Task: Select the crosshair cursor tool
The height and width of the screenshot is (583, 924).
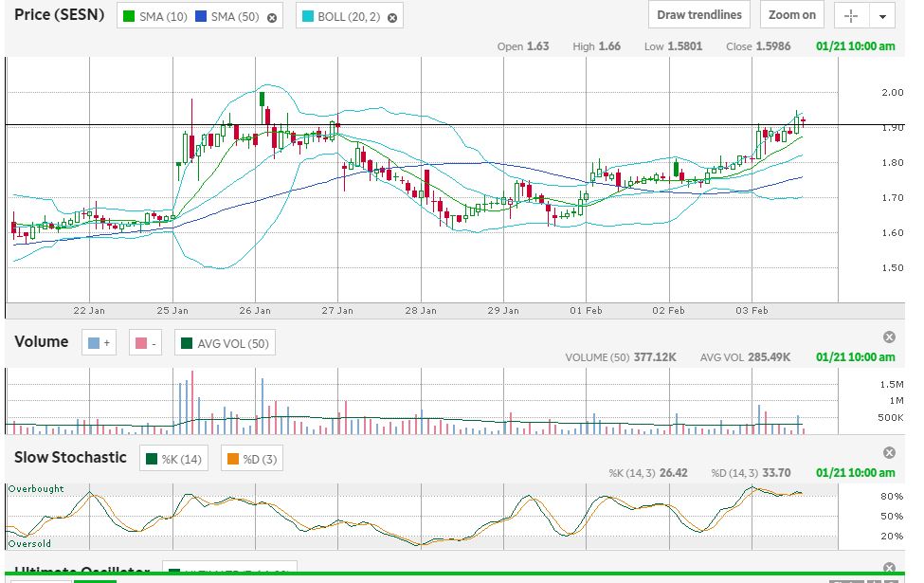Action: tap(850, 16)
